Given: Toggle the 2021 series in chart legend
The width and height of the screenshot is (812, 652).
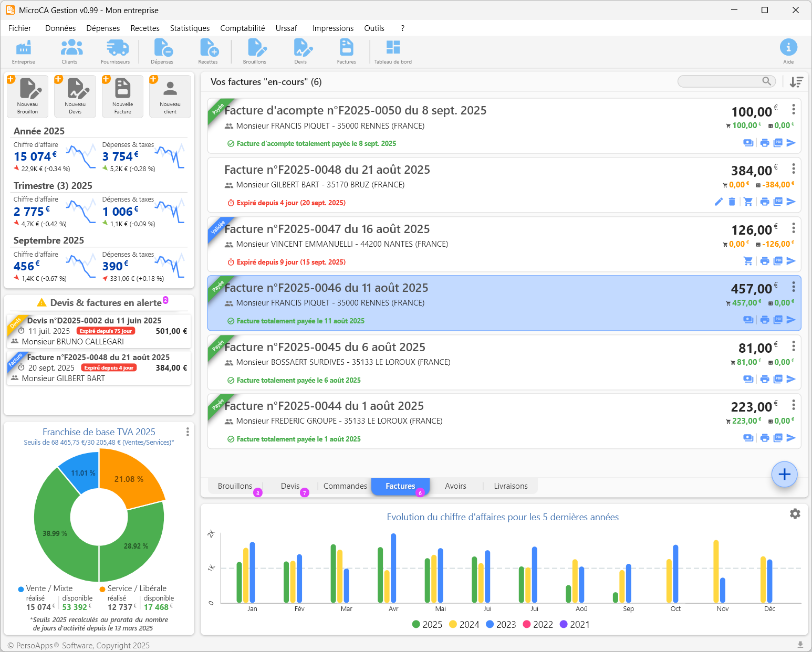Looking at the screenshot, I should [574, 625].
